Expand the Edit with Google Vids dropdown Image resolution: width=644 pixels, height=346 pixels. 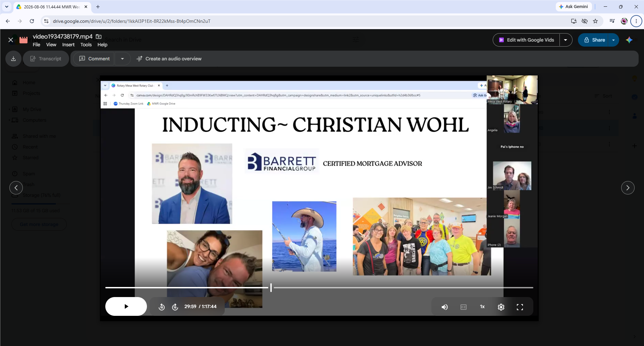coord(566,40)
